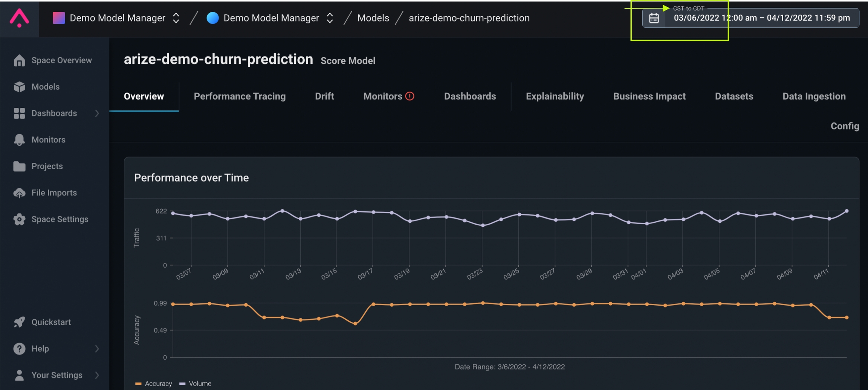Click the lowest accuracy data point
This screenshot has height=390, width=868.
pos(355,324)
